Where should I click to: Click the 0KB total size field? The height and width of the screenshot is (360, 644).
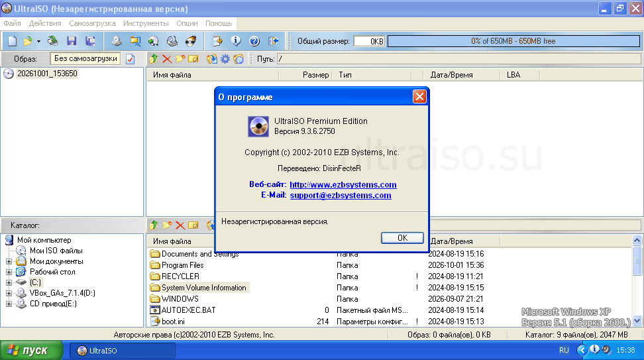[369, 41]
